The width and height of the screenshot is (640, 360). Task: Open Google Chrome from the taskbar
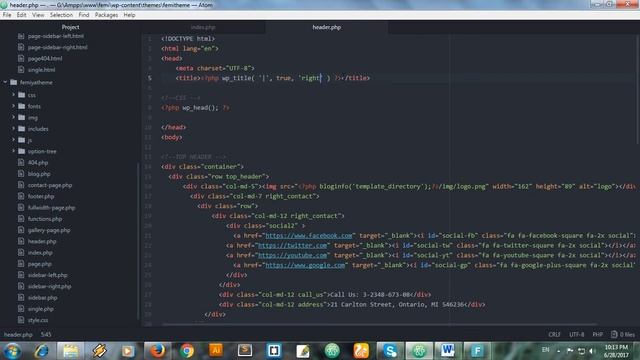tap(187, 351)
